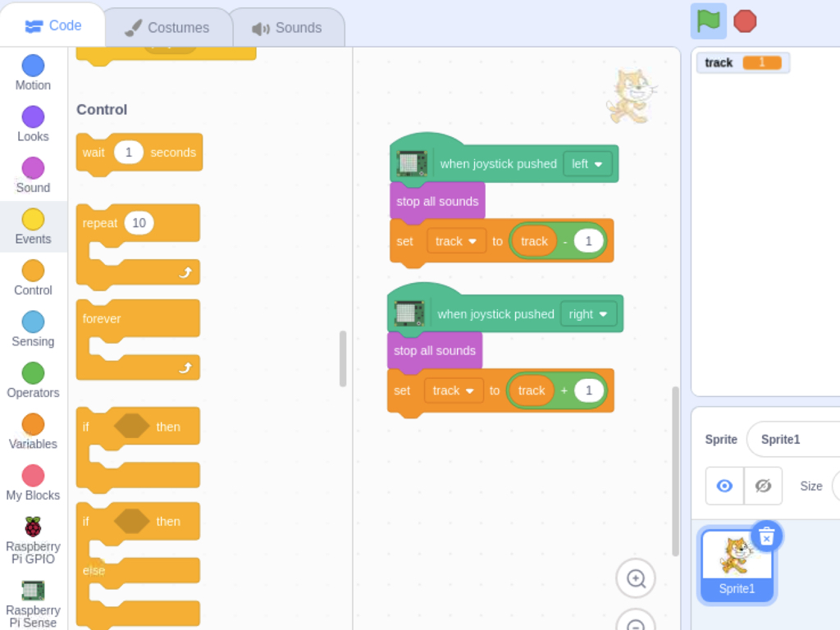Image resolution: width=840 pixels, height=630 pixels.
Task: Open the Variables blocks category
Action: (x=33, y=431)
